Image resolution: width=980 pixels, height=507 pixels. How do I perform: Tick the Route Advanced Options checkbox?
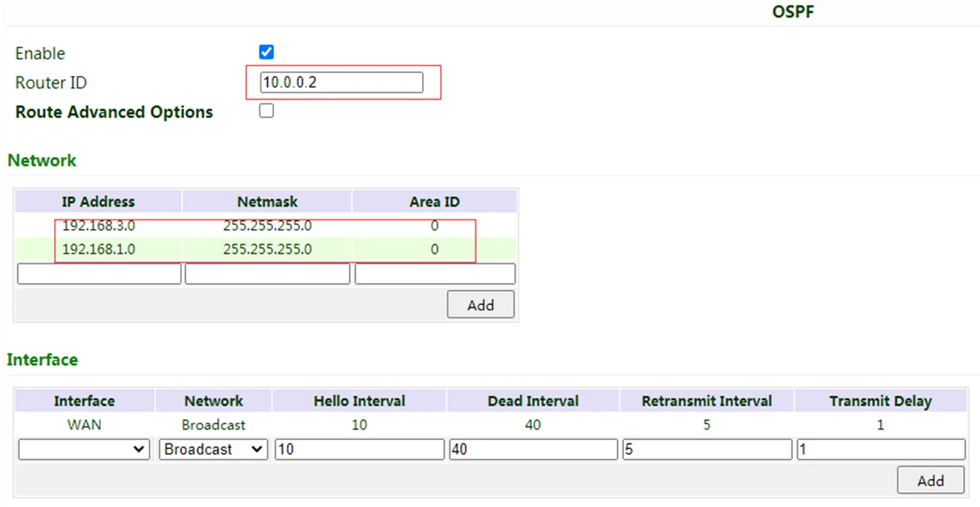tap(266, 111)
